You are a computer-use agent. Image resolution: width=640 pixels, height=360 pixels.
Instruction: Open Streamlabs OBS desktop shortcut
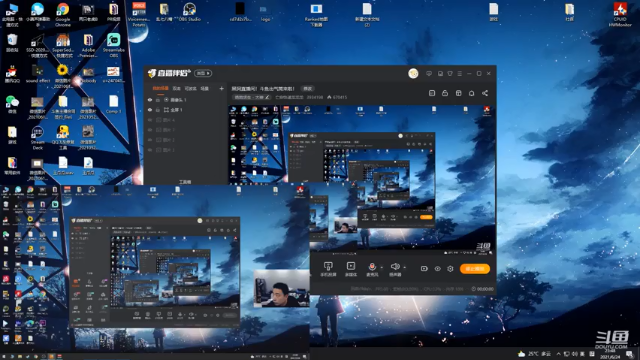113,45
